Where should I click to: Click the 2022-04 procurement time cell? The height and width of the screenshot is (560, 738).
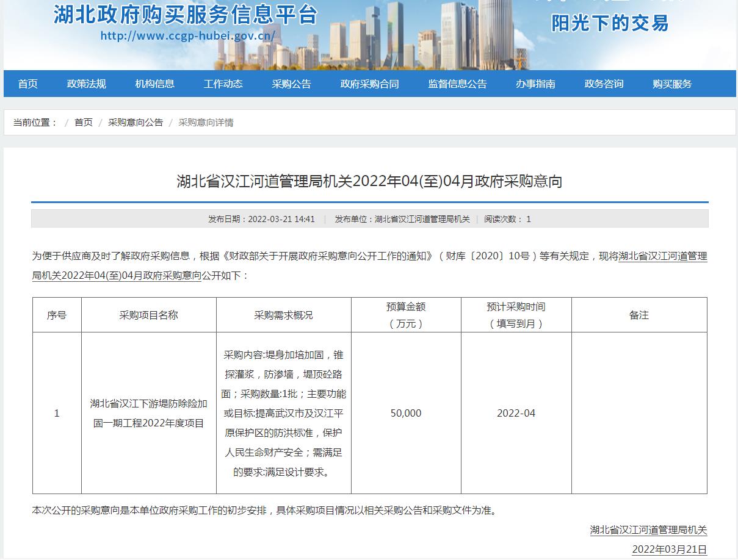tap(516, 413)
